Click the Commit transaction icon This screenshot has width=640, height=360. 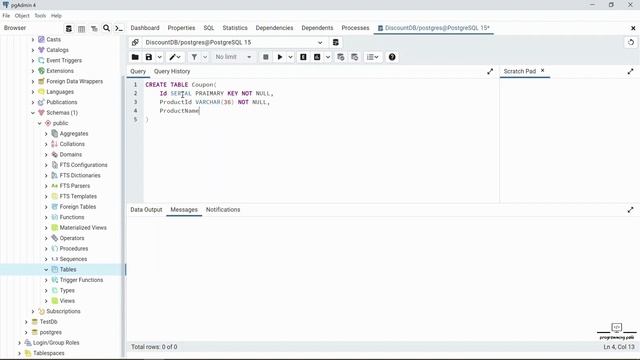[341, 57]
